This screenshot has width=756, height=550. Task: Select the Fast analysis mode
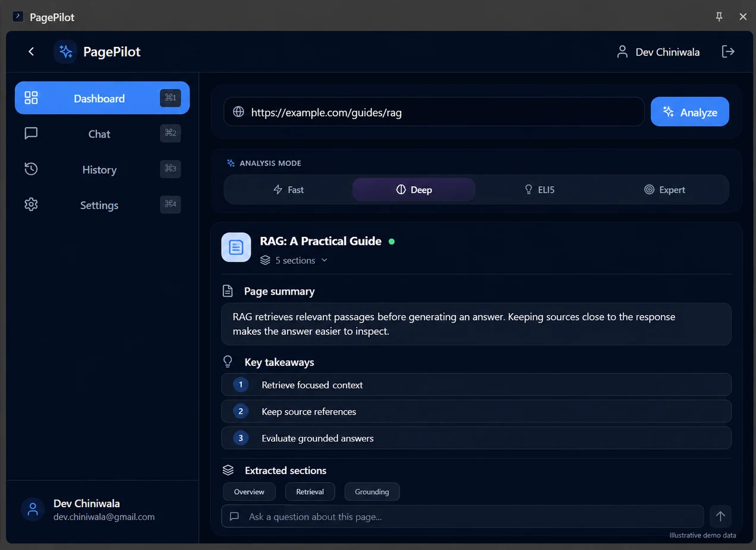point(288,189)
